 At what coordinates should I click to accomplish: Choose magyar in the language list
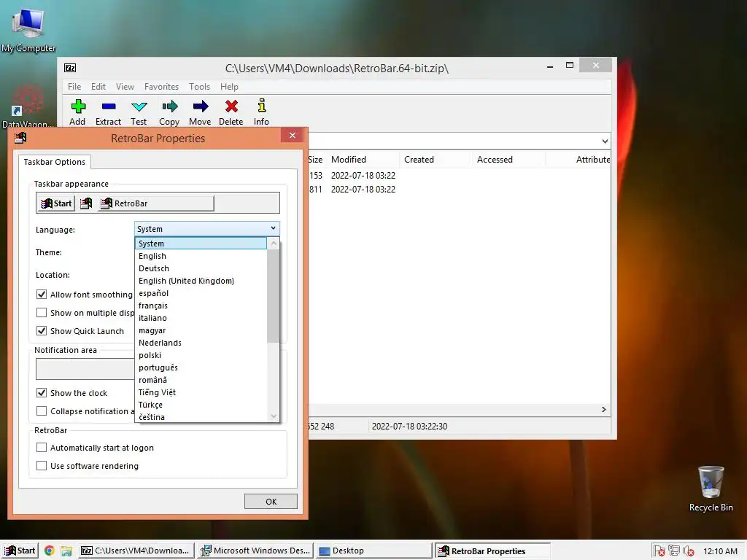tap(201, 330)
